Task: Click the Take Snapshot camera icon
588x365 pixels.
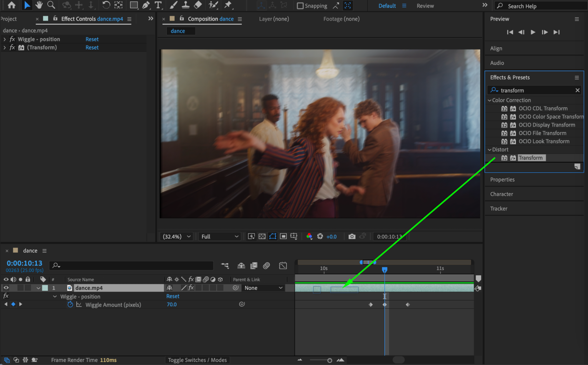Action: (x=352, y=236)
